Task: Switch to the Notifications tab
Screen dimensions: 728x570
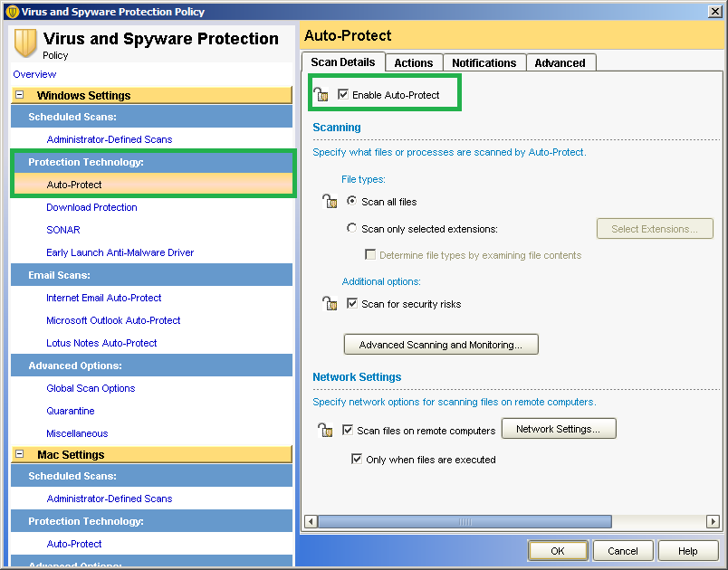Action: (x=484, y=62)
